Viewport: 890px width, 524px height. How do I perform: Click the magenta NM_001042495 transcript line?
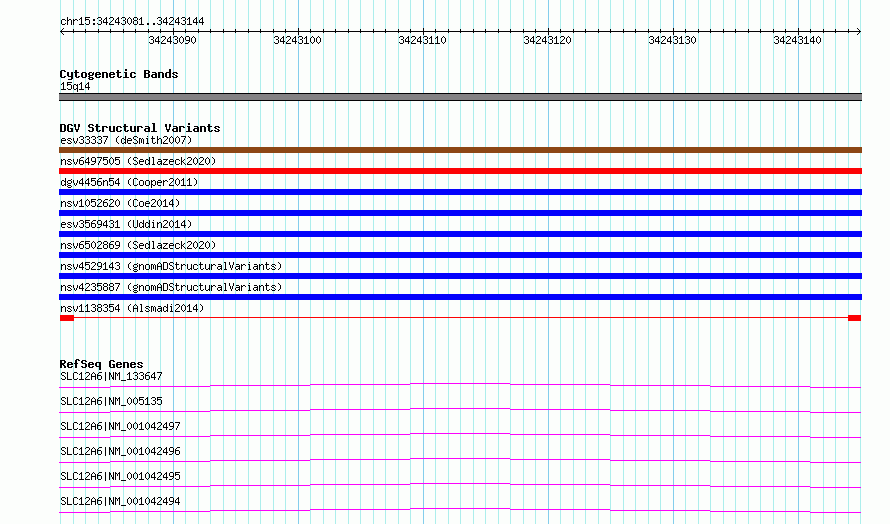point(460,485)
